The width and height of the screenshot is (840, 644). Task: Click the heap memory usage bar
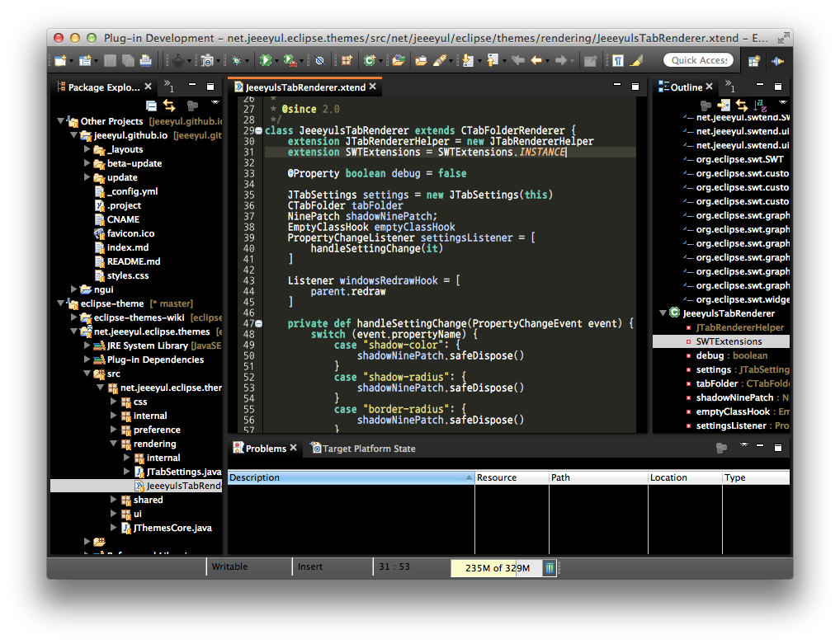point(496,567)
